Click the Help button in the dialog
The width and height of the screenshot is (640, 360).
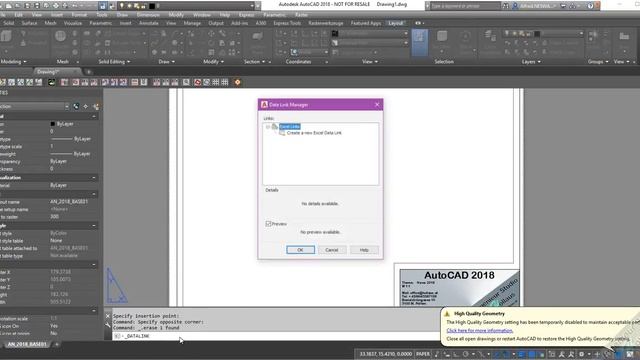coord(364,250)
